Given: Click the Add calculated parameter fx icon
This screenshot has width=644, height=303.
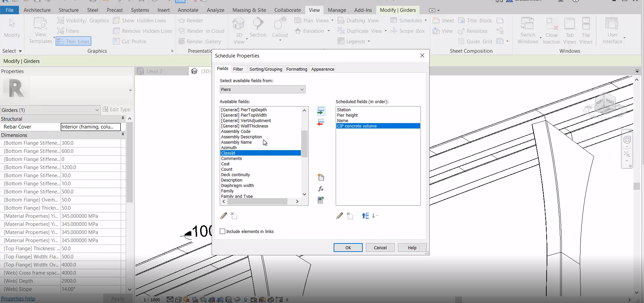Looking at the screenshot, I should pyautogui.click(x=321, y=189).
